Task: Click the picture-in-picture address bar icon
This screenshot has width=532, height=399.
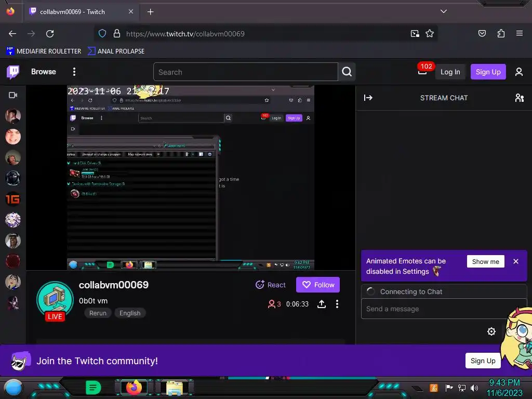Action: click(415, 34)
